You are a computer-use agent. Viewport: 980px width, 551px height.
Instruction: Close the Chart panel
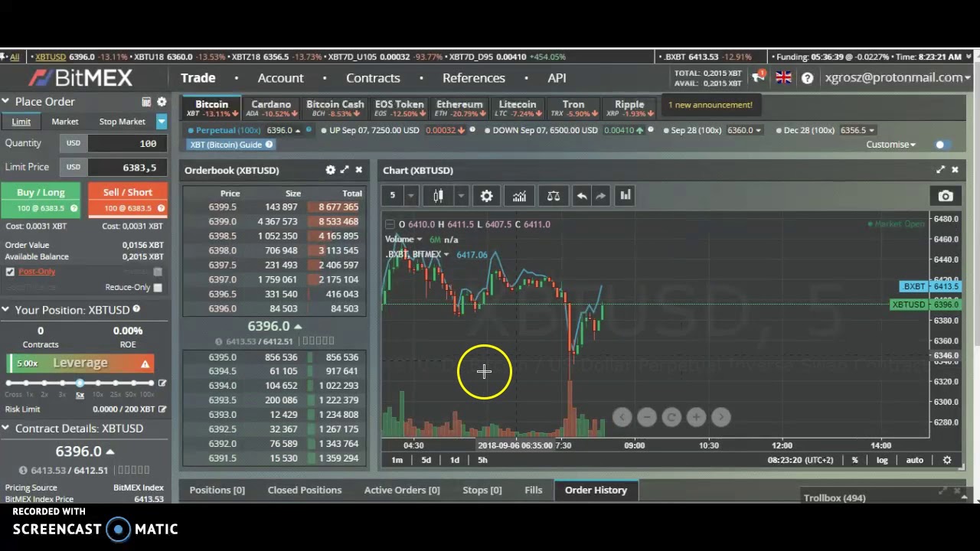tap(955, 170)
